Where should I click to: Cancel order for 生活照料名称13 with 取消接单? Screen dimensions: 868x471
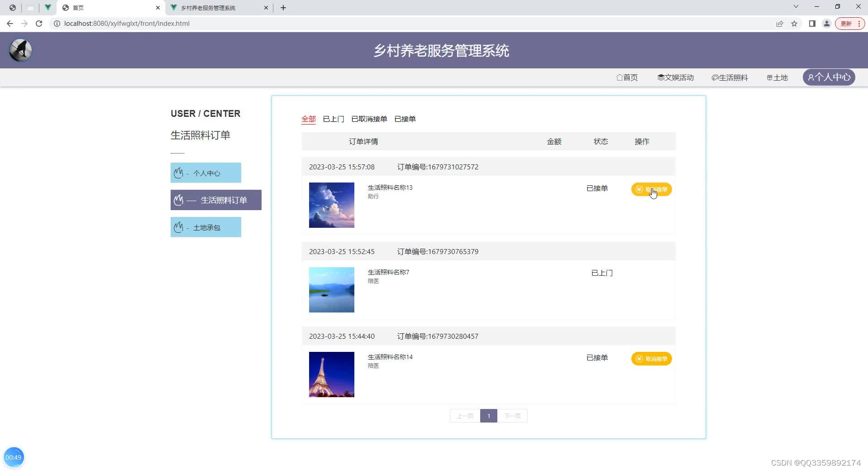[x=651, y=189]
